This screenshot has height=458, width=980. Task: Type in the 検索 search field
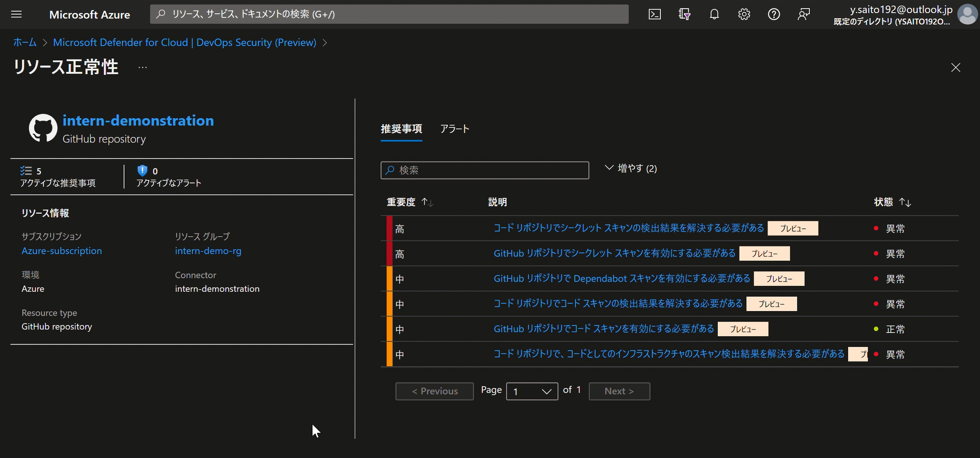click(484, 170)
